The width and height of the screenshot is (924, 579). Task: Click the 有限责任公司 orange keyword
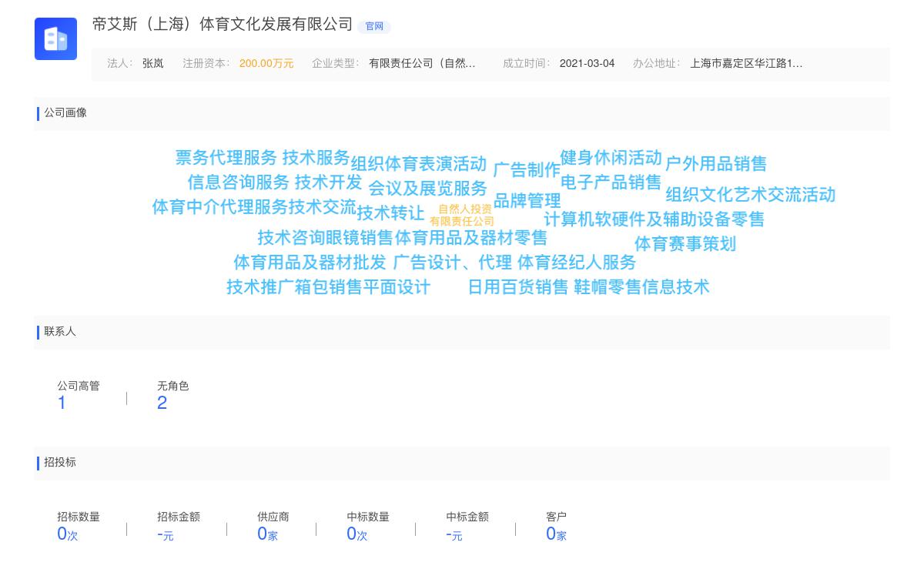(x=464, y=219)
